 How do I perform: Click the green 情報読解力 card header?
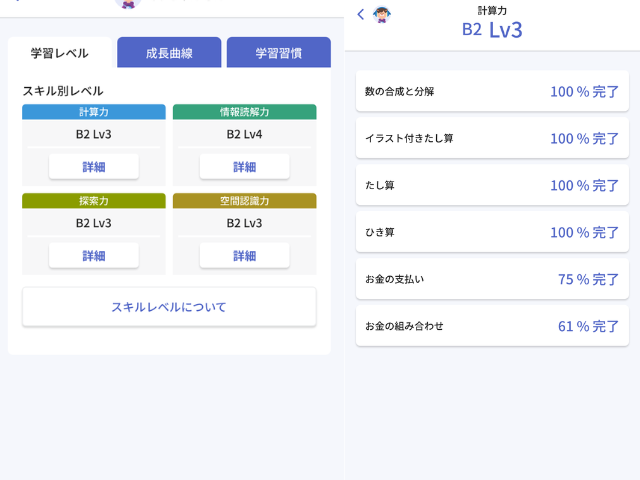click(x=244, y=112)
